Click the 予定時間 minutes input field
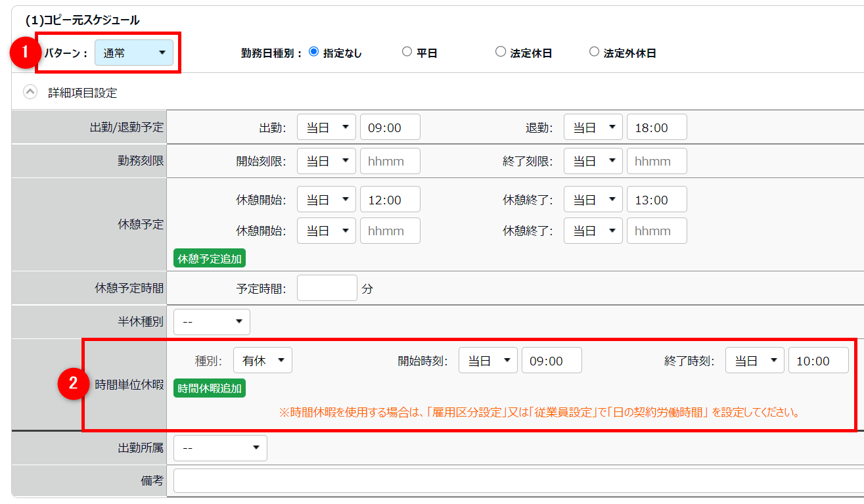The width and height of the screenshot is (864, 504). pyautogui.click(x=327, y=288)
